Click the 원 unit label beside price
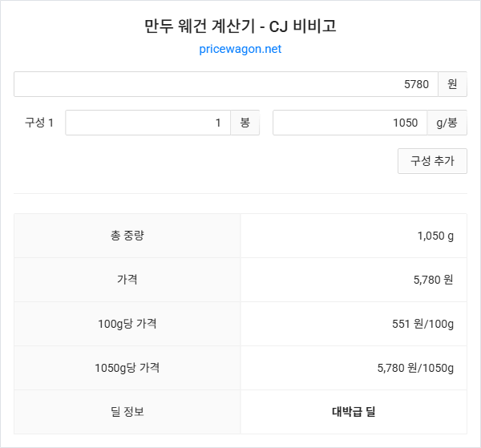The image size is (481, 448). coord(452,84)
